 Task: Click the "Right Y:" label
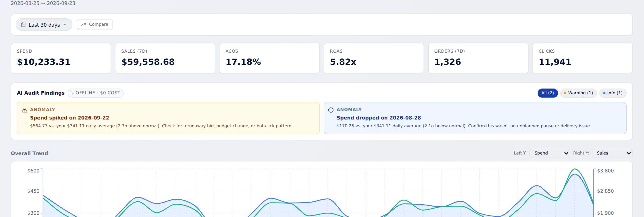[581, 153]
